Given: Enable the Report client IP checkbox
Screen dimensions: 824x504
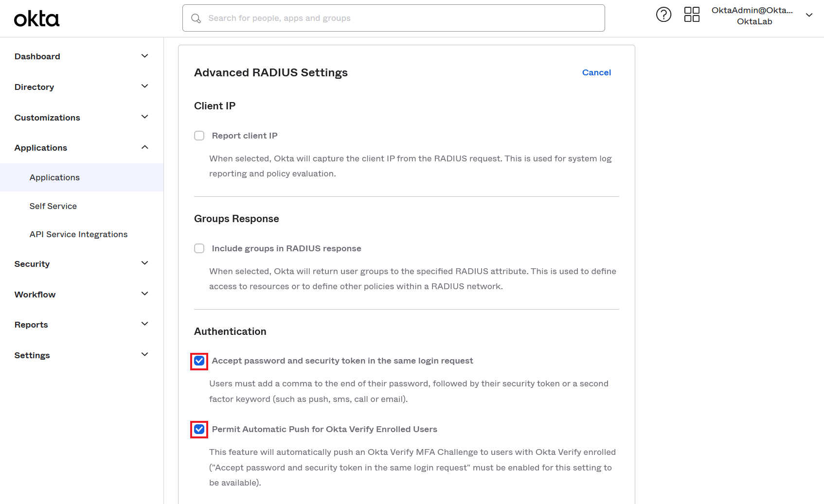Looking at the screenshot, I should click(199, 136).
